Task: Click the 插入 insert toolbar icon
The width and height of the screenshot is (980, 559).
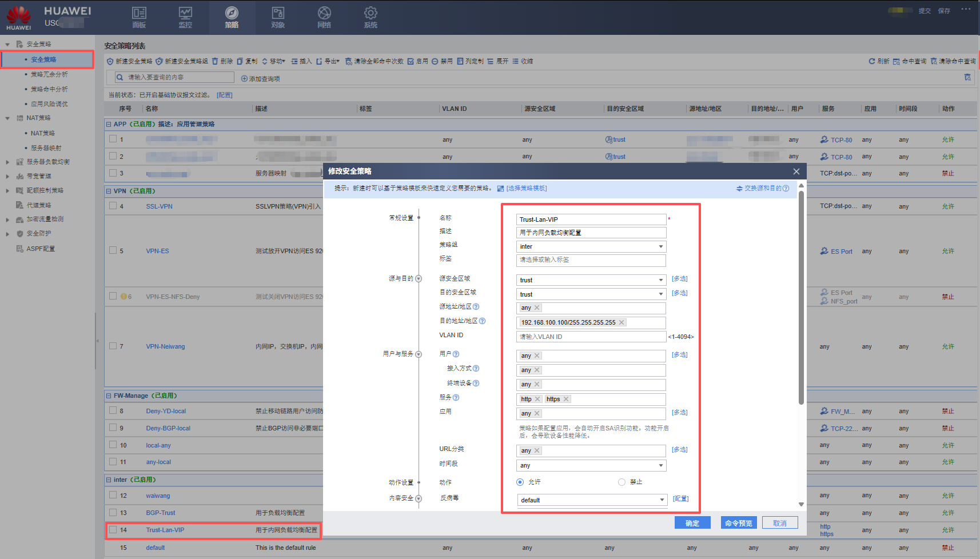Action: click(294, 61)
